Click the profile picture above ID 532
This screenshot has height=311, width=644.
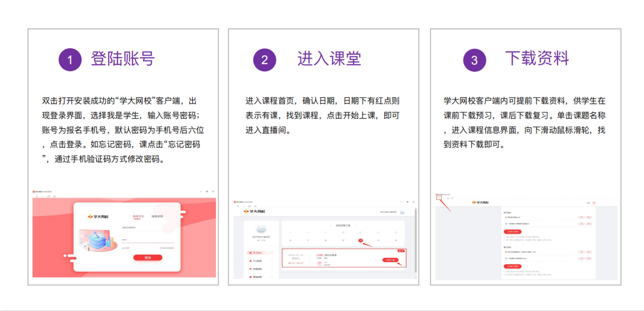(x=261, y=229)
